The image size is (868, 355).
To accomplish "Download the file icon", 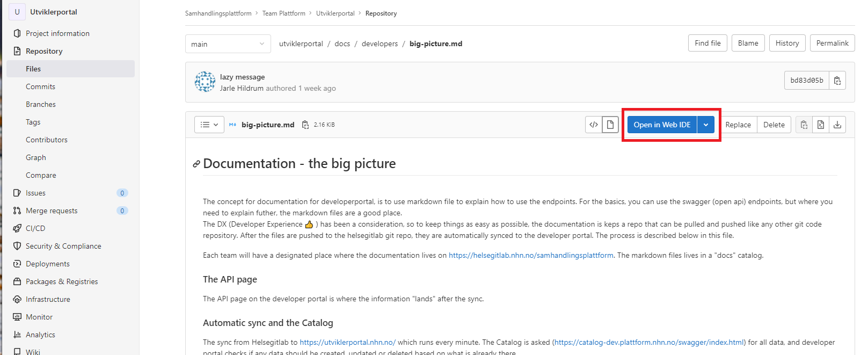I will click(x=837, y=125).
